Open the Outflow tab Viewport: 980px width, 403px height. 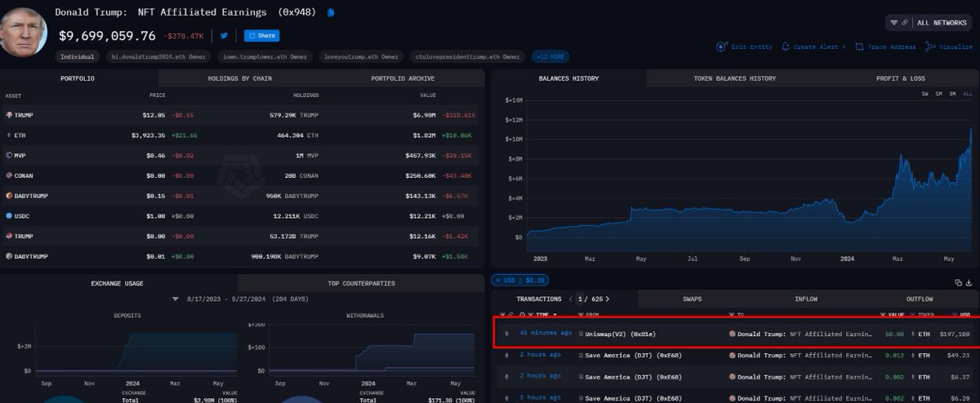pos(919,299)
